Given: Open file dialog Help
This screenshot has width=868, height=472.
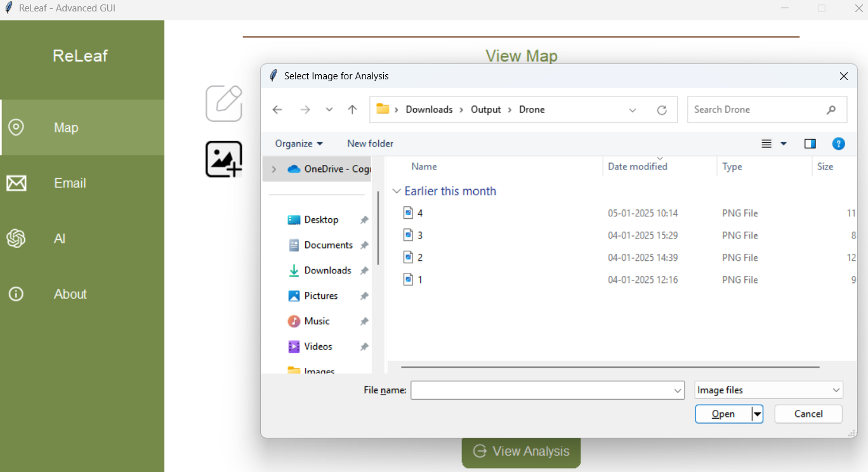Looking at the screenshot, I should click(839, 144).
